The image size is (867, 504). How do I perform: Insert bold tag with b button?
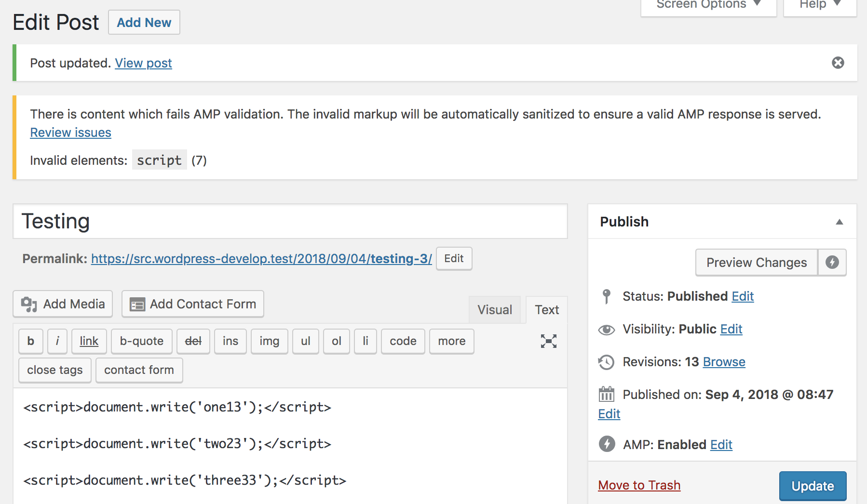tap(31, 341)
